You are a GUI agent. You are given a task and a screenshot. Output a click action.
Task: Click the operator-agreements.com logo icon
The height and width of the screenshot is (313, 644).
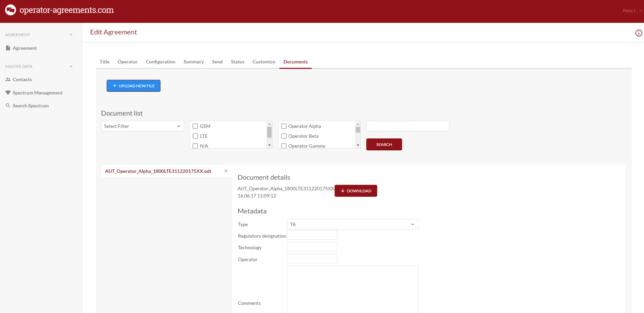tap(11, 10)
